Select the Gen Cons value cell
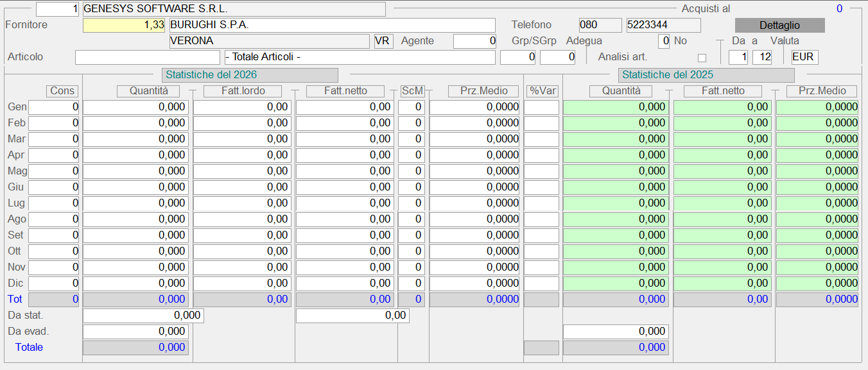 point(53,107)
